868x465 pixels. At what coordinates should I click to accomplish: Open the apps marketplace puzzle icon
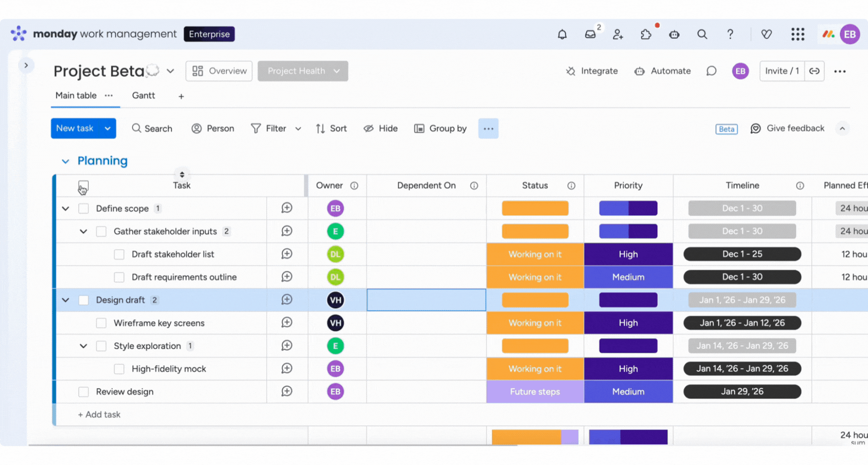coord(646,35)
